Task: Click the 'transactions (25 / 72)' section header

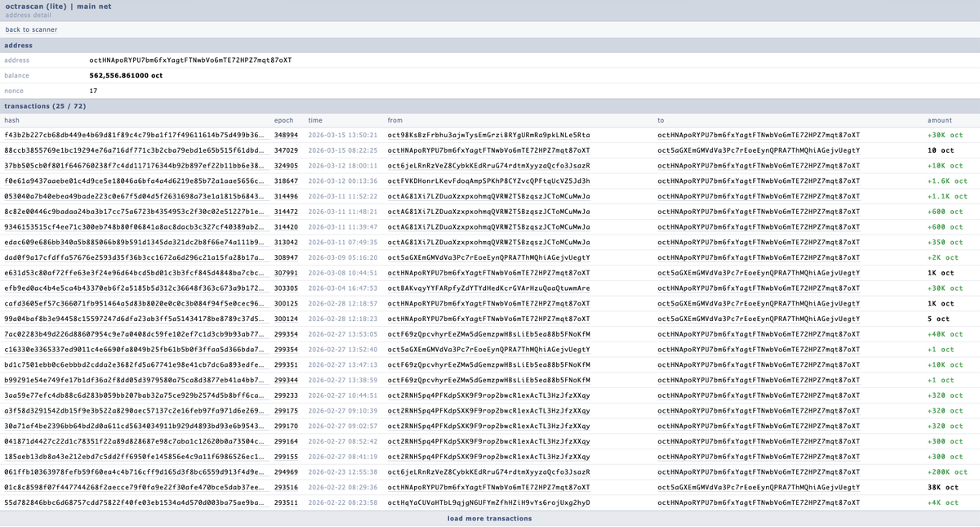Action: point(46,106)
